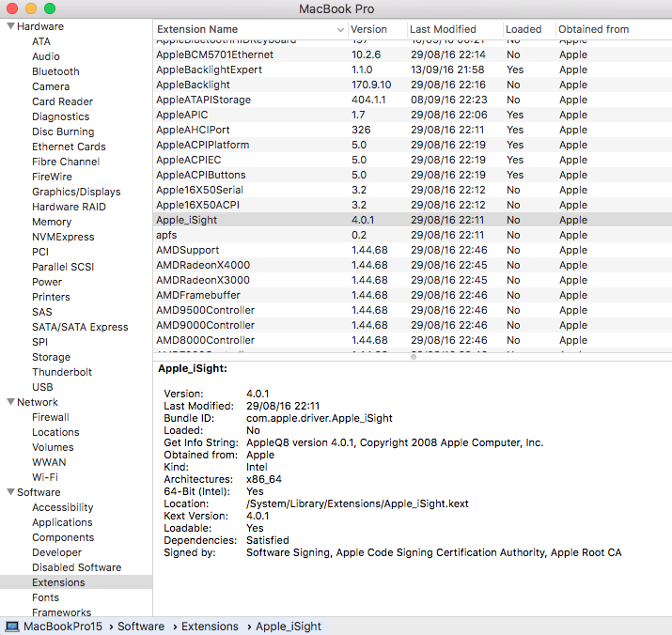672x635 pixels.
Task: Click Software in the bottom path bar
Action: 141,627
